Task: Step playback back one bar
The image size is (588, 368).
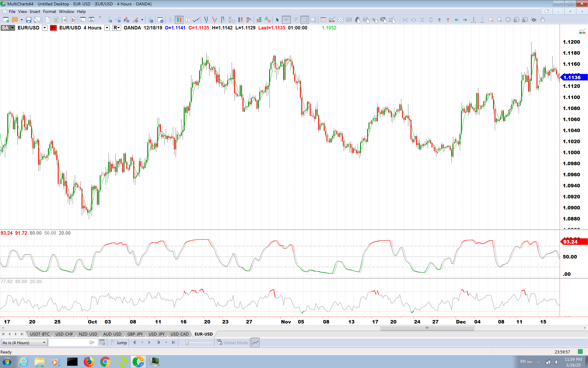Action: pos(134,343)
